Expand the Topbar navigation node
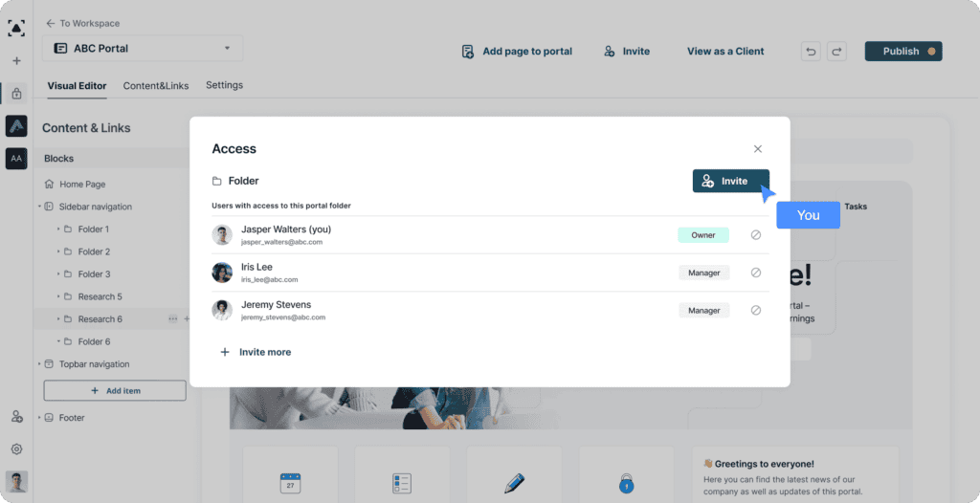The height and width of the screenshot is (503, 980). [x=39, y=363]
